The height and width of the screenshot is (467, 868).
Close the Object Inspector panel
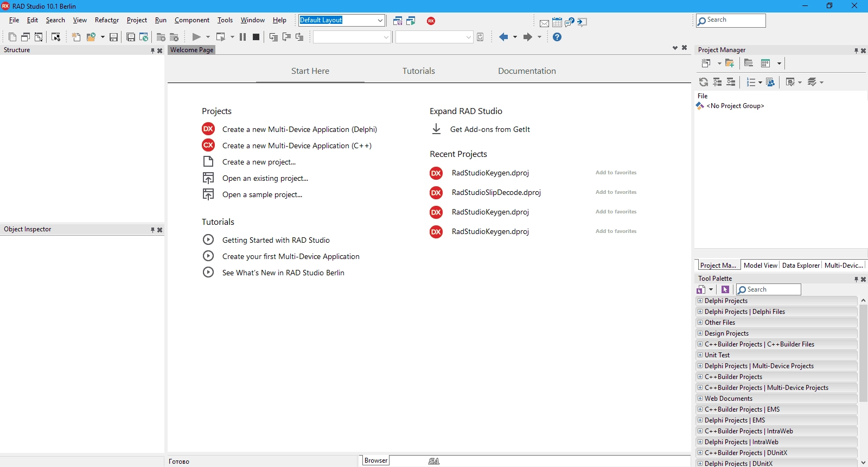point(159,230)
